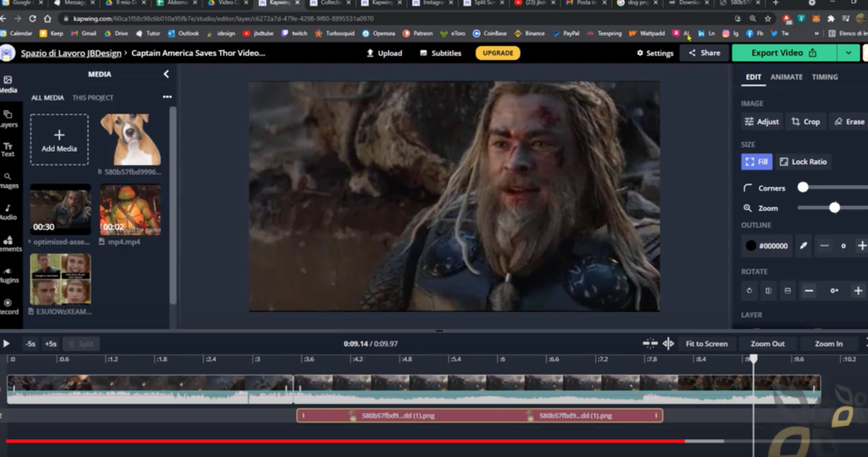The height and width of the screenshot is (457, 868).
Task: Click Export Video button
Action: click(x=784, y=53)
